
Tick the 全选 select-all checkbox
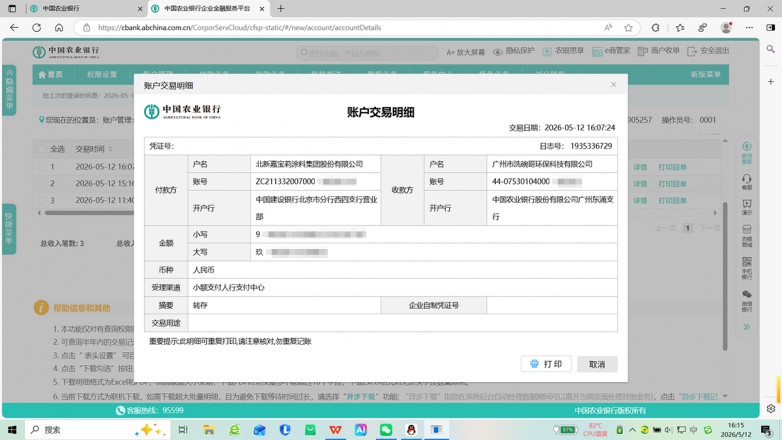coord(42,149)
